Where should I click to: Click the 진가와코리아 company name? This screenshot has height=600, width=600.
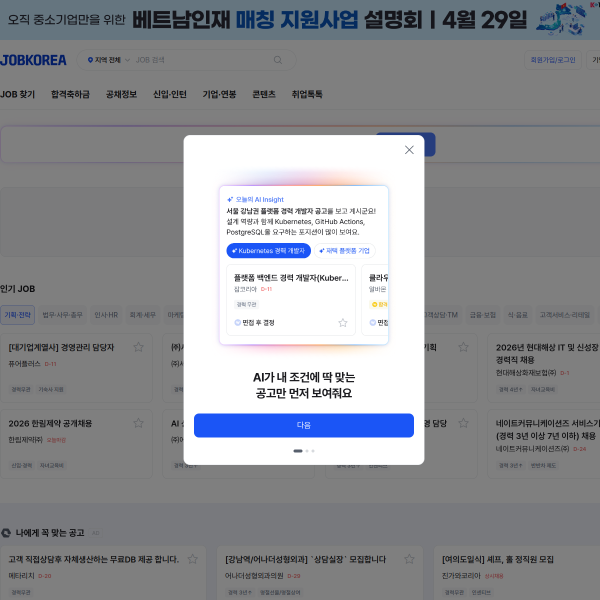[461, 576]
